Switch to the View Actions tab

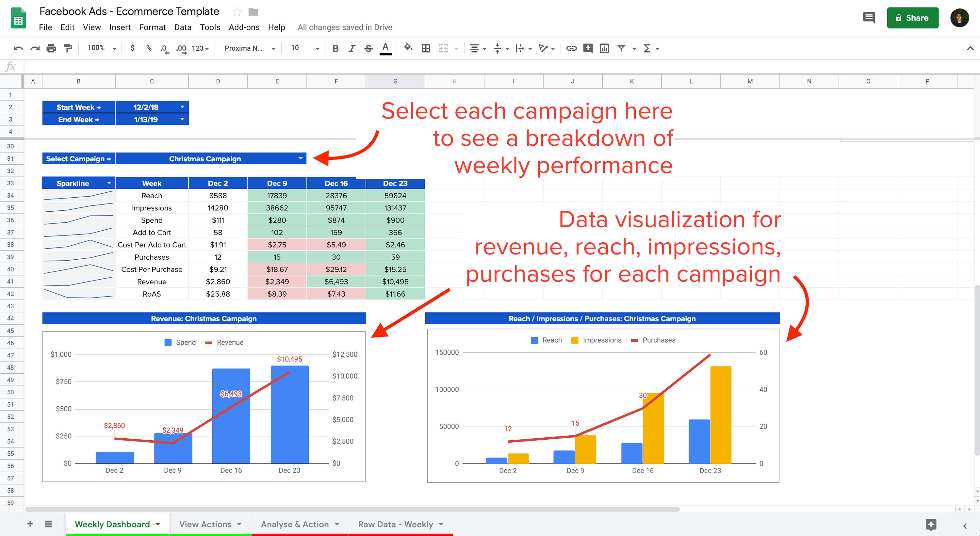click(210, 524)
